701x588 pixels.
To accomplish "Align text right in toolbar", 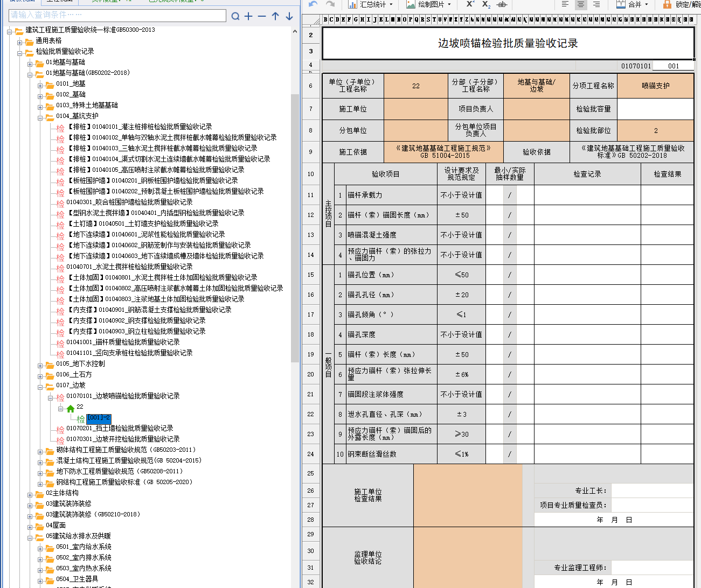I will coord(596,4).
